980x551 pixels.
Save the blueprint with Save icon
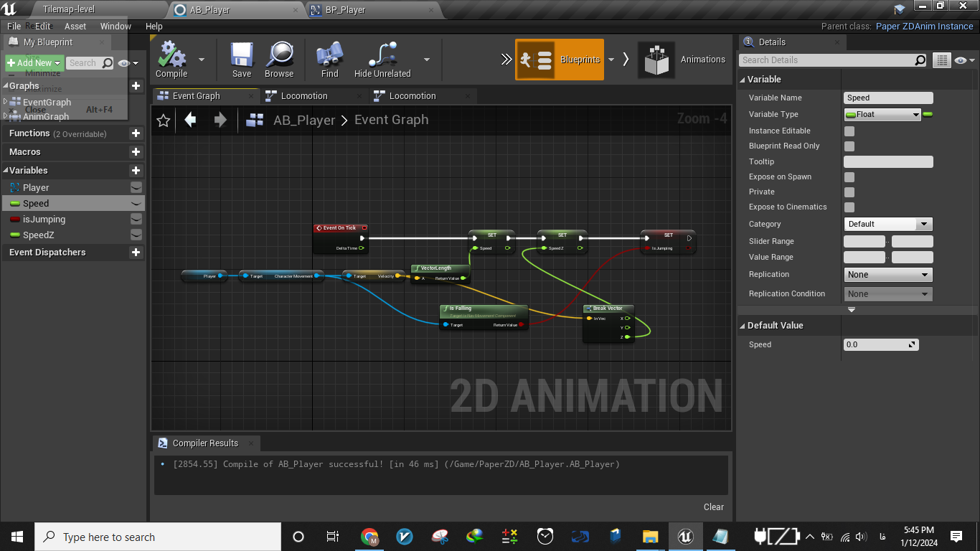point(242,56)
